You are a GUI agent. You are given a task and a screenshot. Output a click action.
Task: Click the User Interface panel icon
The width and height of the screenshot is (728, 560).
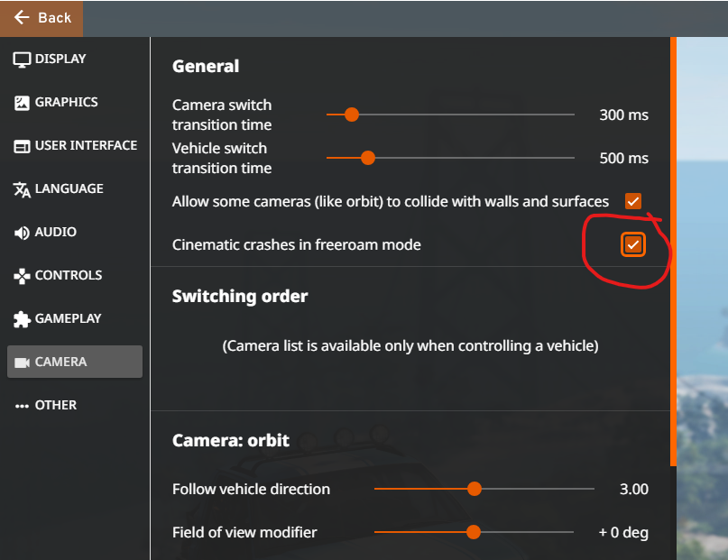[22, 146]
